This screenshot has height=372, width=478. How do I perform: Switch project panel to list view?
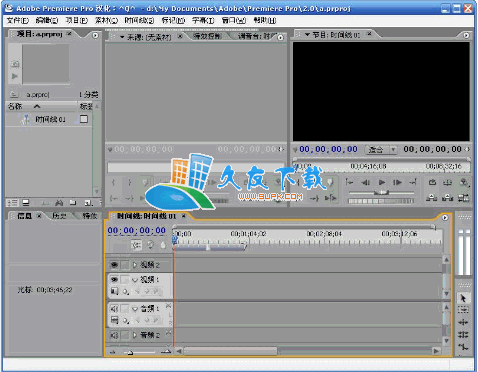click(x=13, y=202)
